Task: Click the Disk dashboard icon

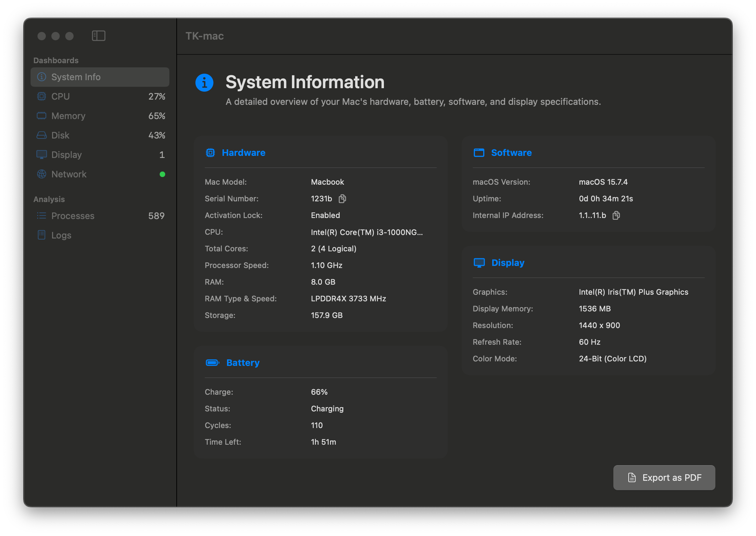Action: point(42,135)
